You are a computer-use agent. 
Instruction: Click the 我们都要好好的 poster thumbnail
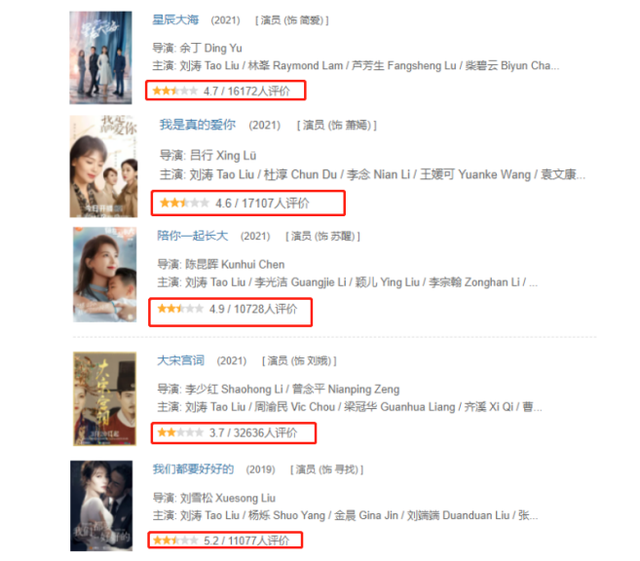pos(101,506)
